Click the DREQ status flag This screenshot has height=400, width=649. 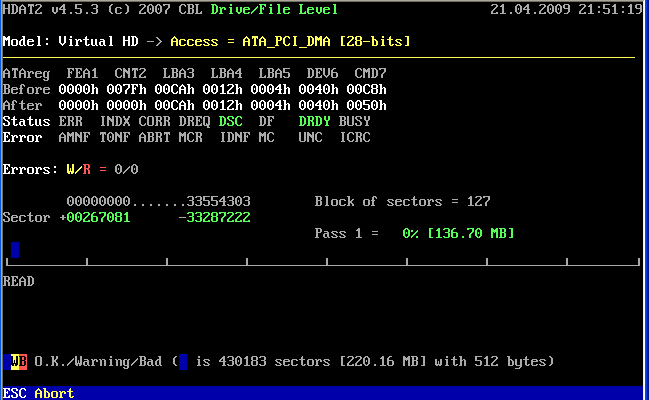[x=195, y=121]
